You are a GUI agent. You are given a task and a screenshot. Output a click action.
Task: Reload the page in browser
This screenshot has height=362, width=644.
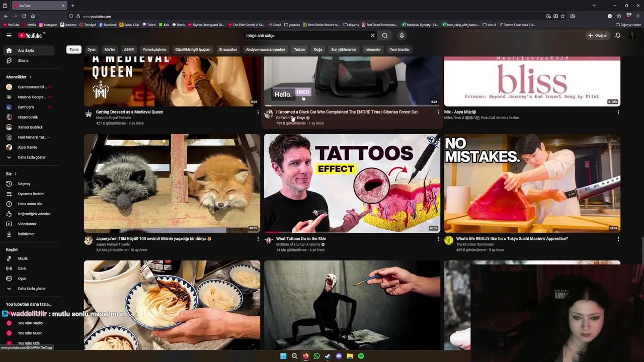(24, 16)
